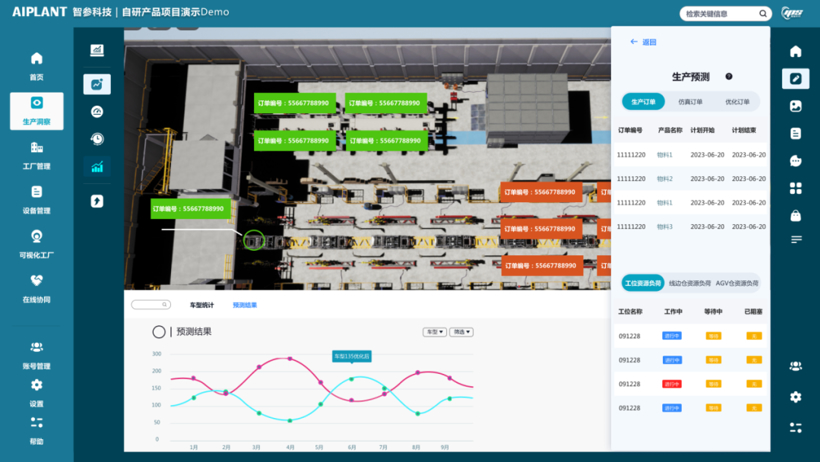Open 在线协同 online collaboration in sidebar

(x=36, y=288)
